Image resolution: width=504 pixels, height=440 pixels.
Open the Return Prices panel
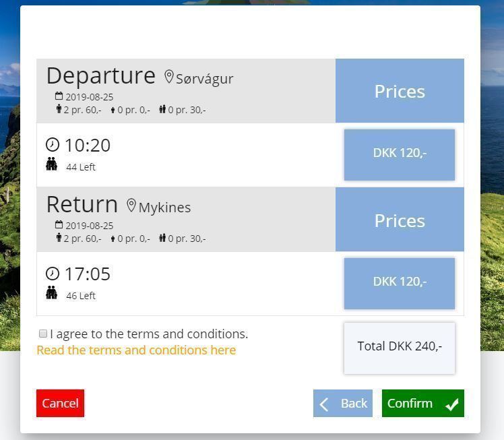coord(400,220)
